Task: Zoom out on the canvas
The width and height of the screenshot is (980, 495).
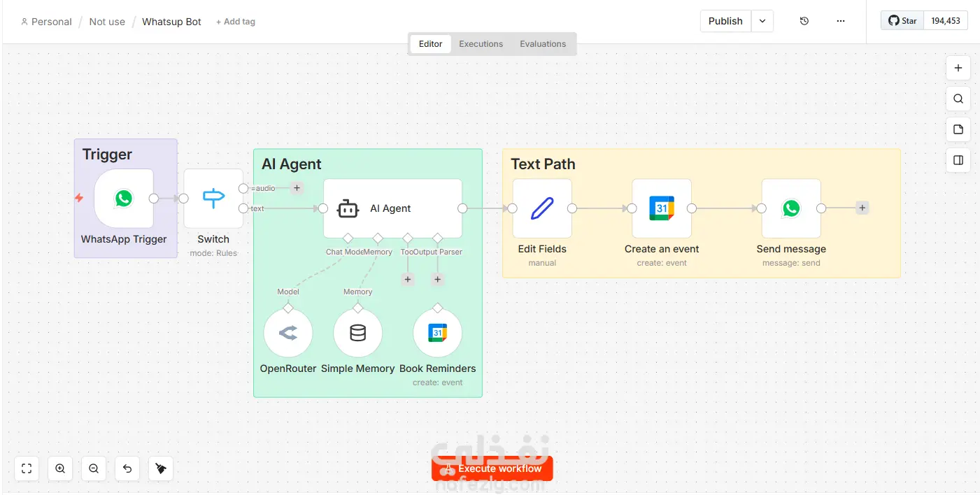Action: [x=94, y=468]
